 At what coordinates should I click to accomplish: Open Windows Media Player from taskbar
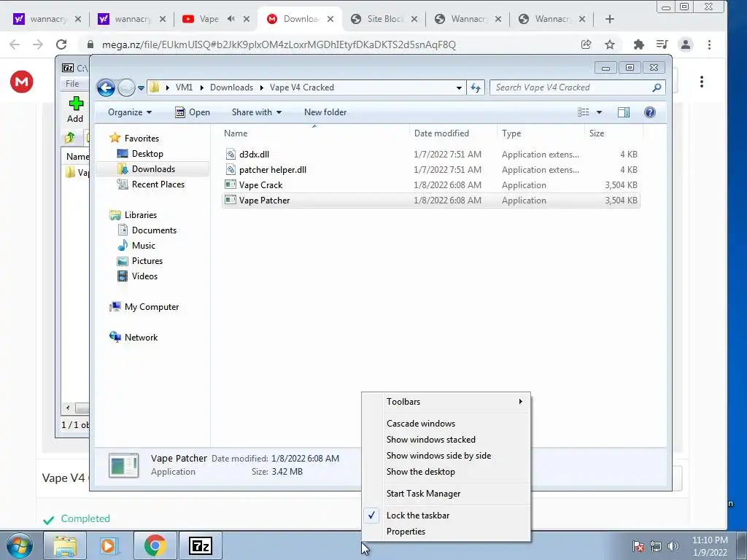point(109,545)
